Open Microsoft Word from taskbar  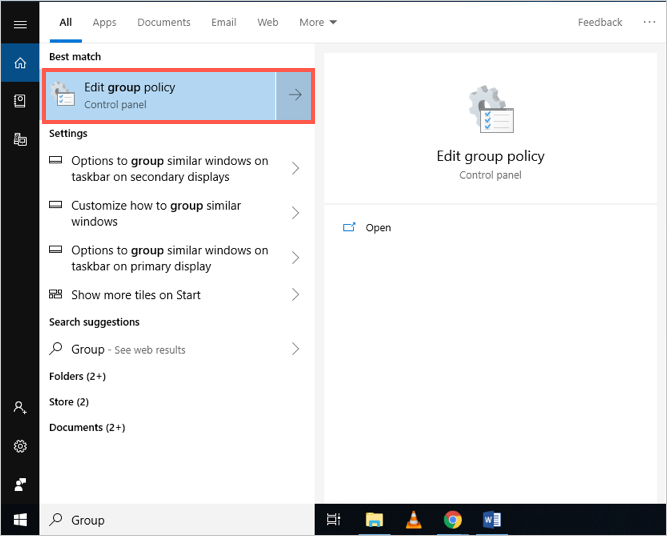coord(492,519)
